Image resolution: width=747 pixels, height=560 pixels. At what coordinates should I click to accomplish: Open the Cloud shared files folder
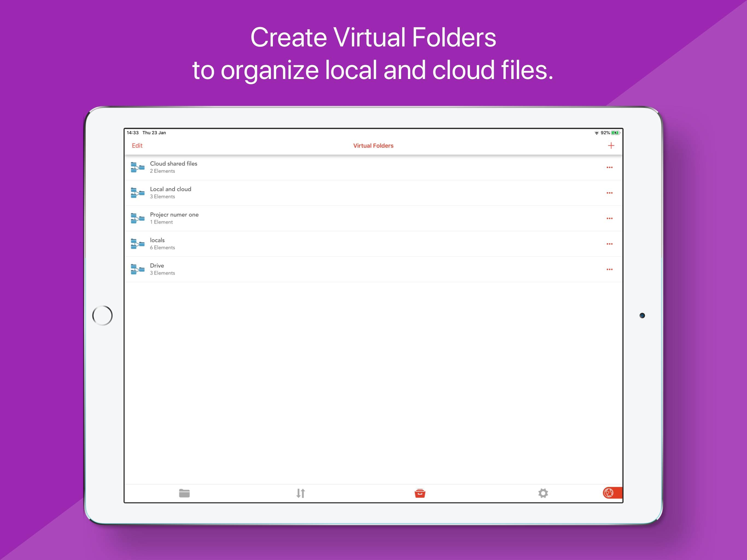(x=174, y=164)
